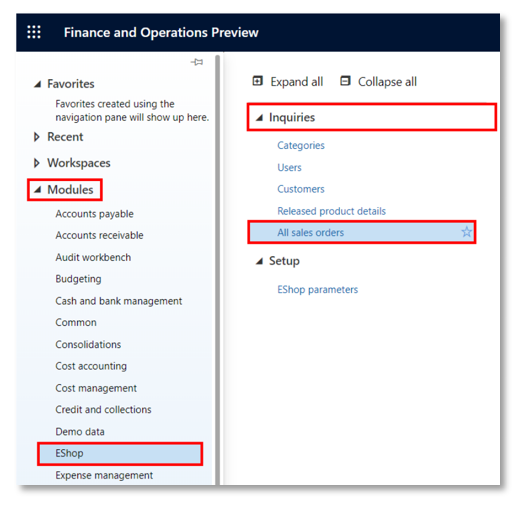Open the Released product details link
Image resolution: width=524 pixels, height=505 pixels.
pyautogui.click(x=332, y=211)
